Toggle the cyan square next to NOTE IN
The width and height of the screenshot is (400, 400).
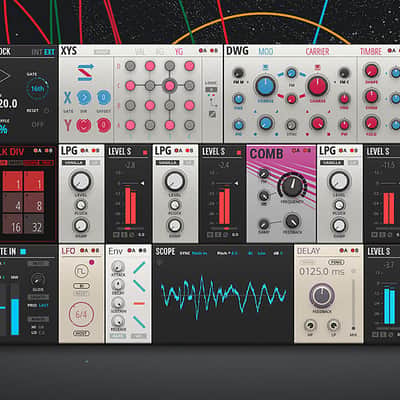[x=23, y=252]
